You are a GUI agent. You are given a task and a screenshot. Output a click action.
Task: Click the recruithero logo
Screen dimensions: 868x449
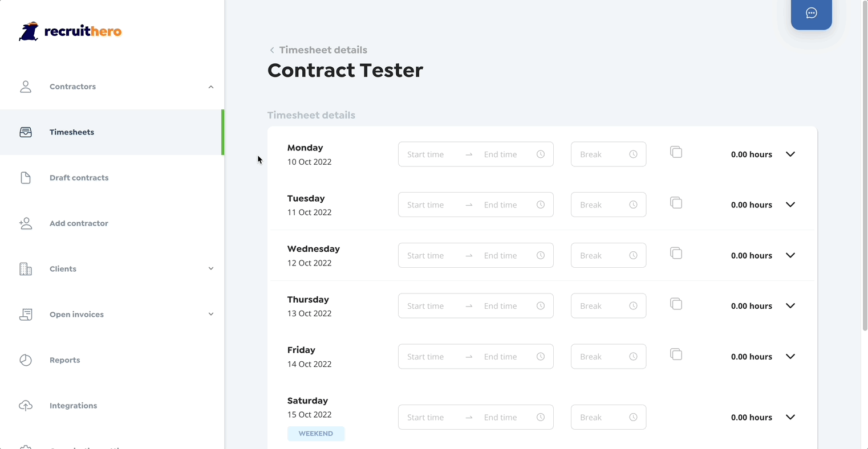coord(70,31)
